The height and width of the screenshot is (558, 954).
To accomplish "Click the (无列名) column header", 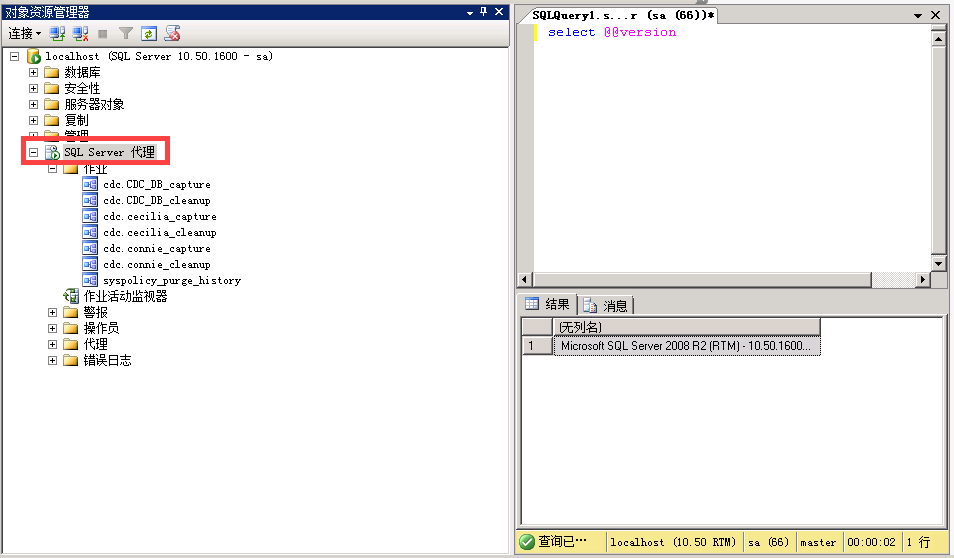I will (687, 327).
